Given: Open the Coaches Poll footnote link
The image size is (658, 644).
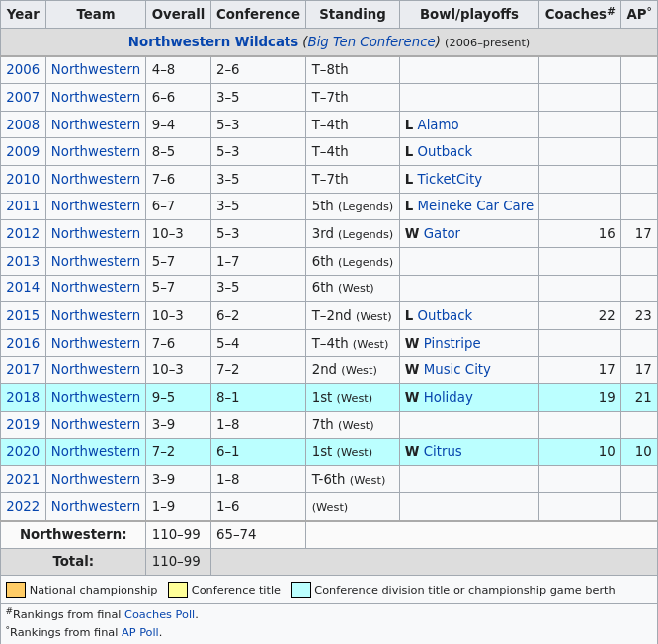Looking at the screenshot, I should tap(160, 614).
